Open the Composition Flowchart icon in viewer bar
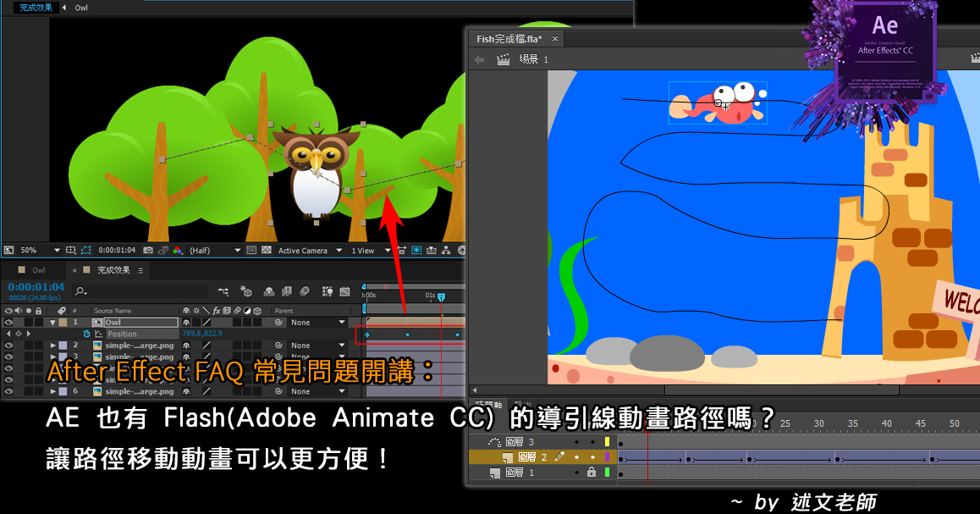This screenshot has width=980, height=514. pyautogui.click(x=446, y=250)
